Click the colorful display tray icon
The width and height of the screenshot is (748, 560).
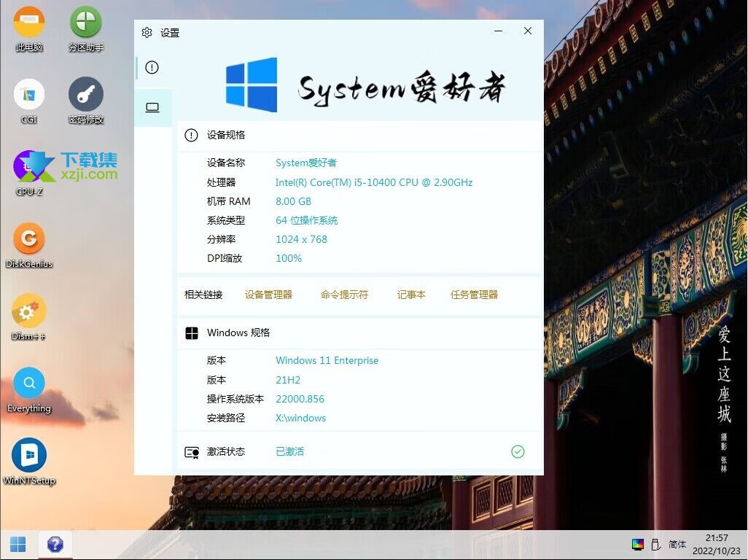tap(638, 545)
